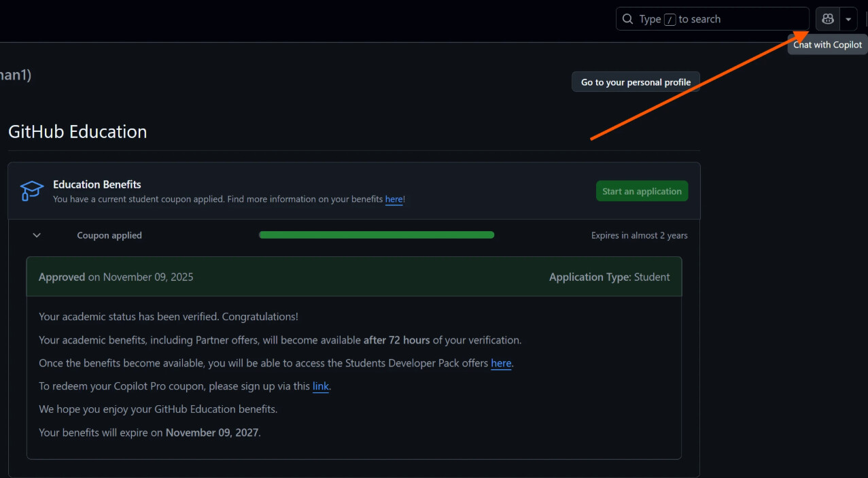
Task: Click Go to your personal profile
Action: 635,82
